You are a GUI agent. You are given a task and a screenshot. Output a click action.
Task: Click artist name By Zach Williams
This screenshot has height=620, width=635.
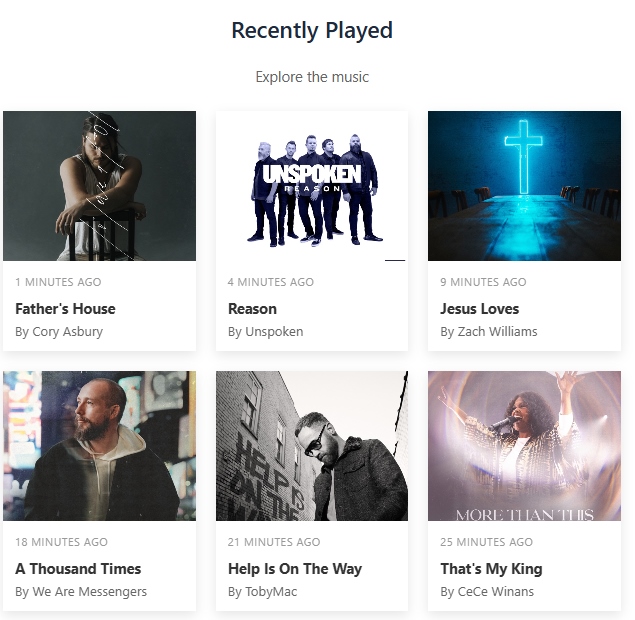coord(488,332)
